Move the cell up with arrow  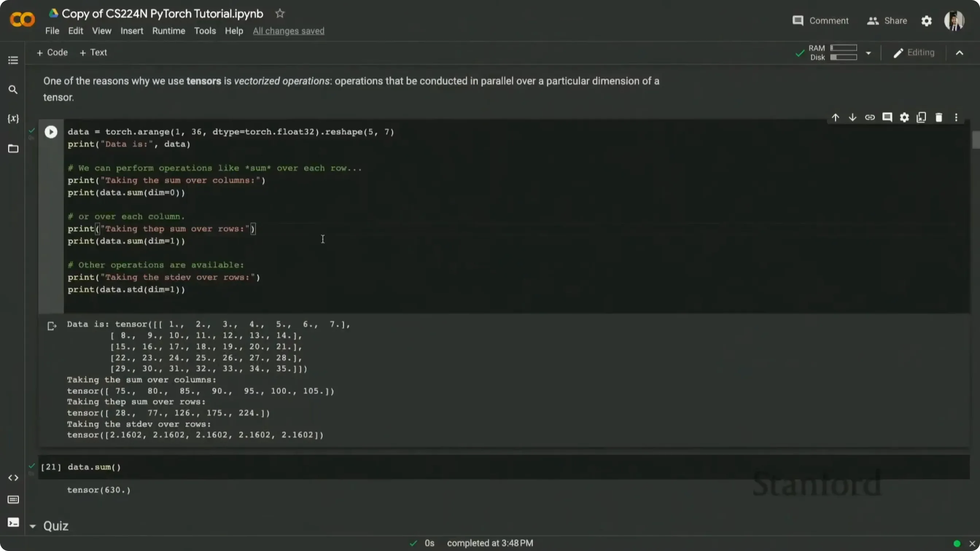835,117
